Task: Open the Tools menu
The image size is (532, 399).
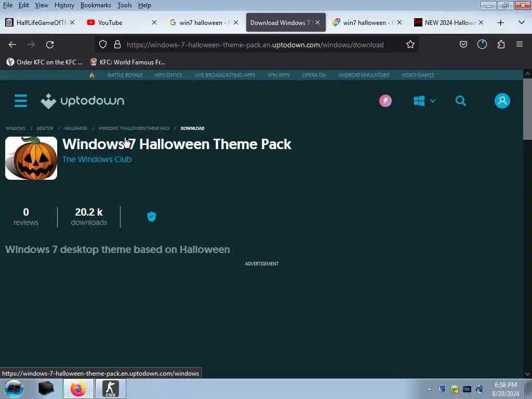Action: pyautogui.click(x=125, y=5)
